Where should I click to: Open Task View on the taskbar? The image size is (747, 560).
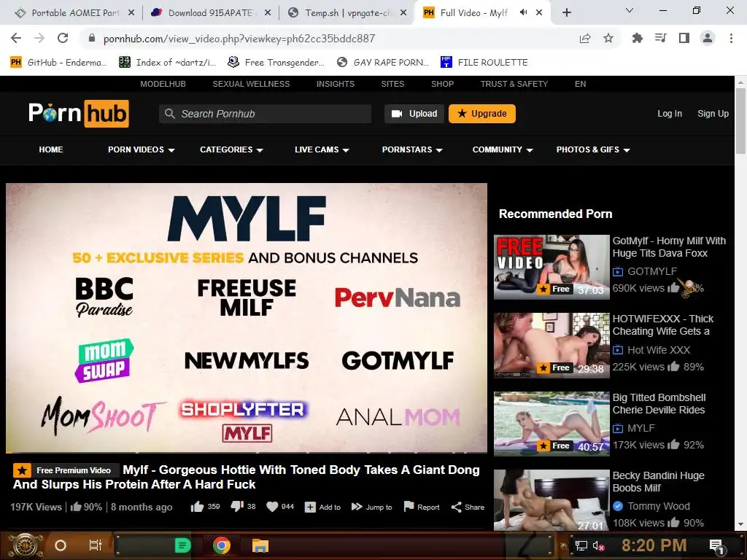[x=96, y=545]
